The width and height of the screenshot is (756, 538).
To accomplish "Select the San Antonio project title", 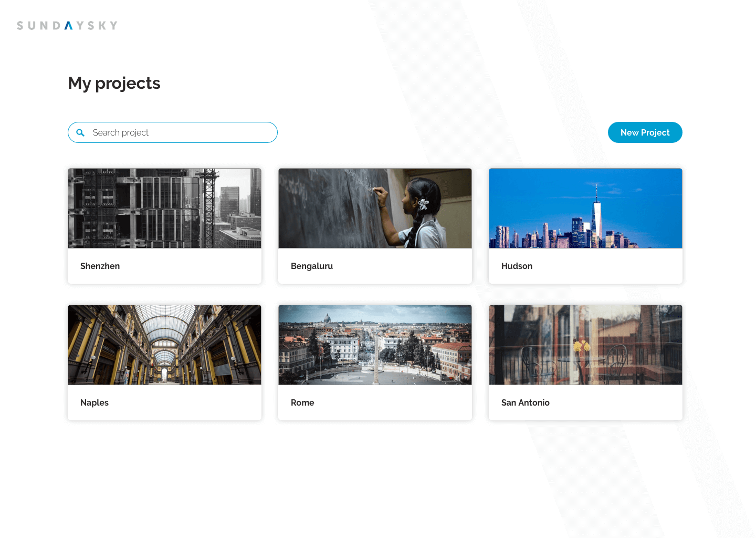I will [x=526, y=402].
